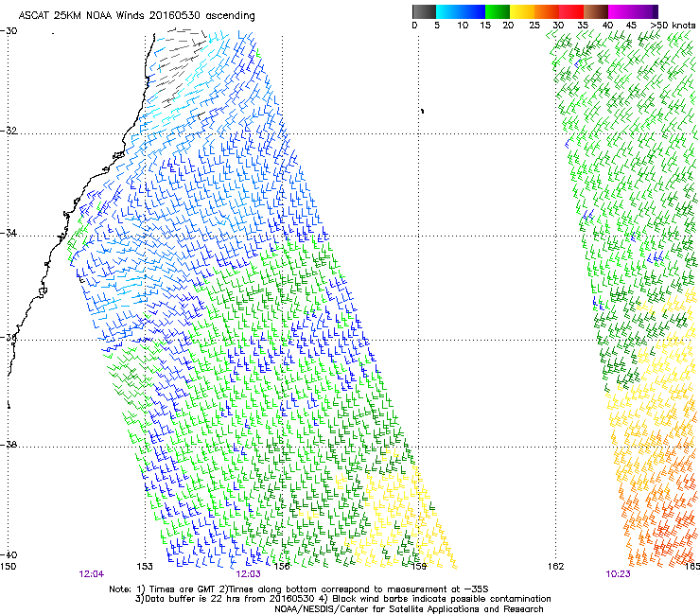Select the cyan-blue 5-15 knots legend band
This screenshot has height=615, width=700.
point(461,11)
